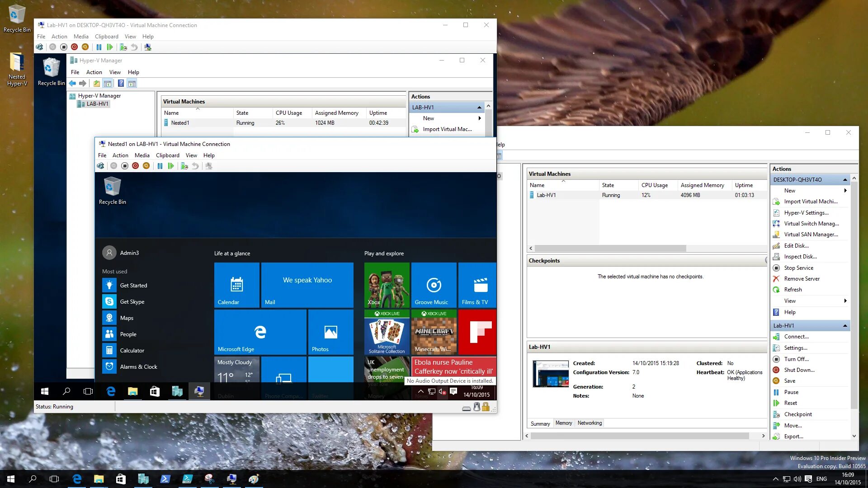Switch to the Networking tab in Lab-HV1 details

coord(589,423)
